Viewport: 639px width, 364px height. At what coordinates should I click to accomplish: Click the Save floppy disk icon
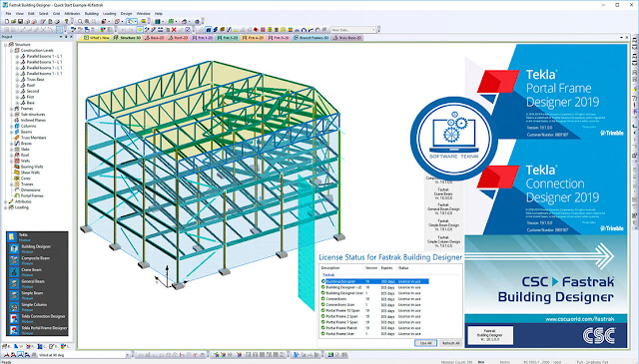(x=20, y=21)
